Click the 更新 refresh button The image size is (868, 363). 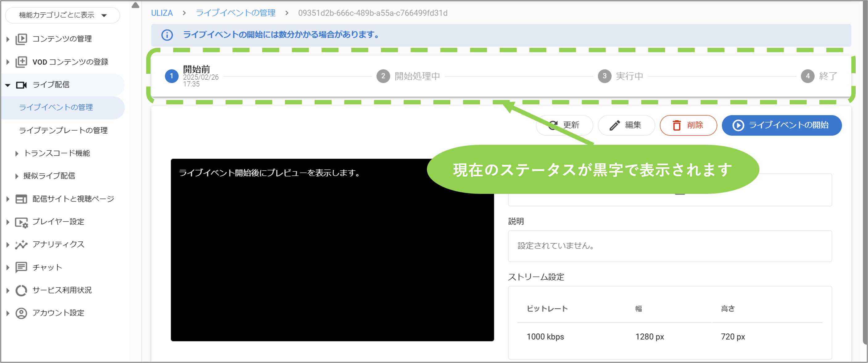(564, 125)
